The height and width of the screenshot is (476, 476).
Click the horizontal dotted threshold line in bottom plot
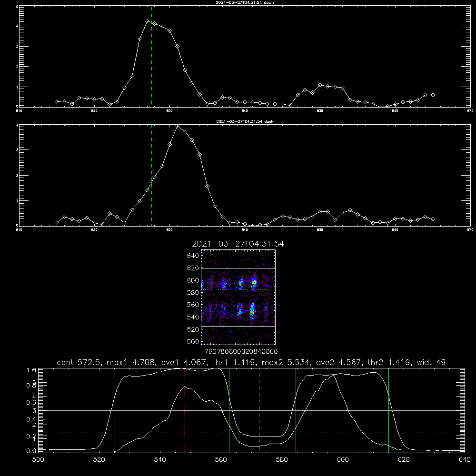[251, 433]
